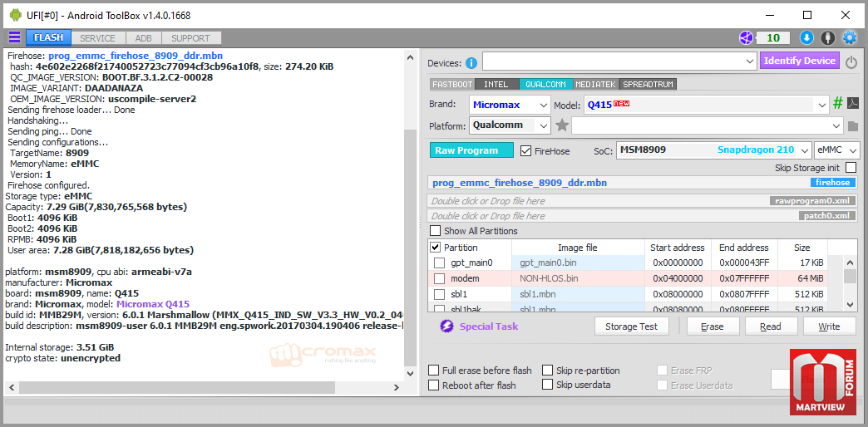Select the INTEL mode tab

(496, 85)
